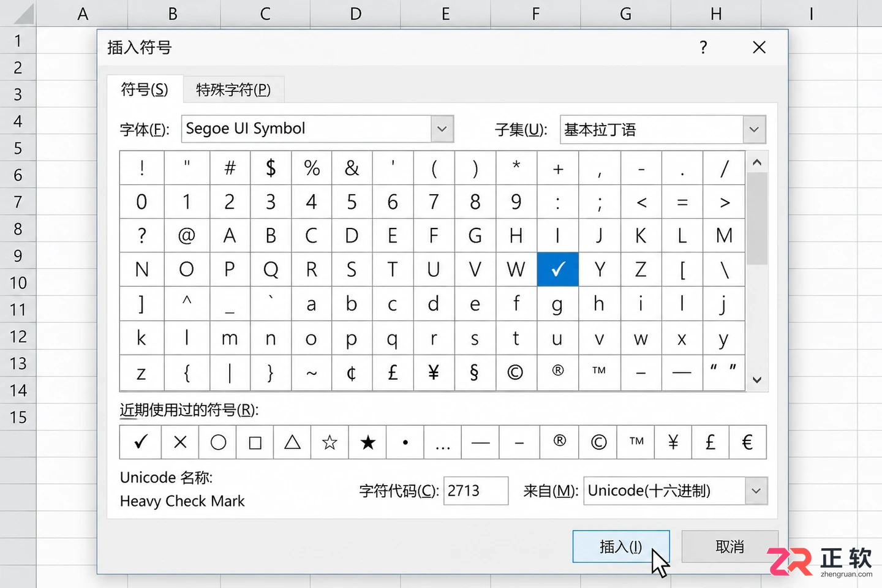
Task: Pick the recently used cross × symbol
Action: (180, 442)
